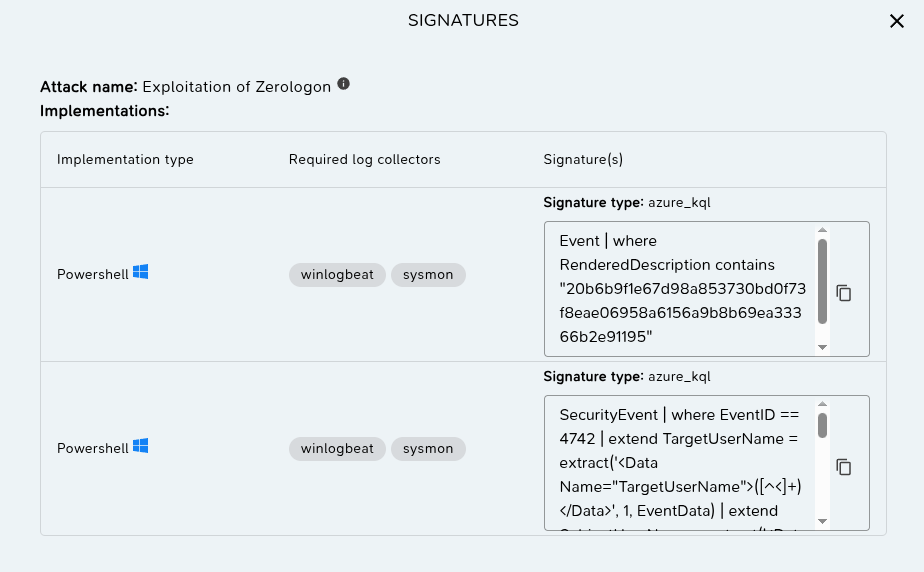This screenshot has width=924, height=572.
Task: Click the Windows logo in second Powershell row
Action: 140,446
